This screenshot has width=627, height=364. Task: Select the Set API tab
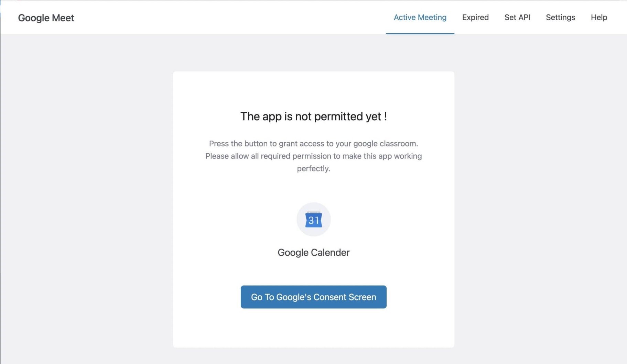[517, 17]
